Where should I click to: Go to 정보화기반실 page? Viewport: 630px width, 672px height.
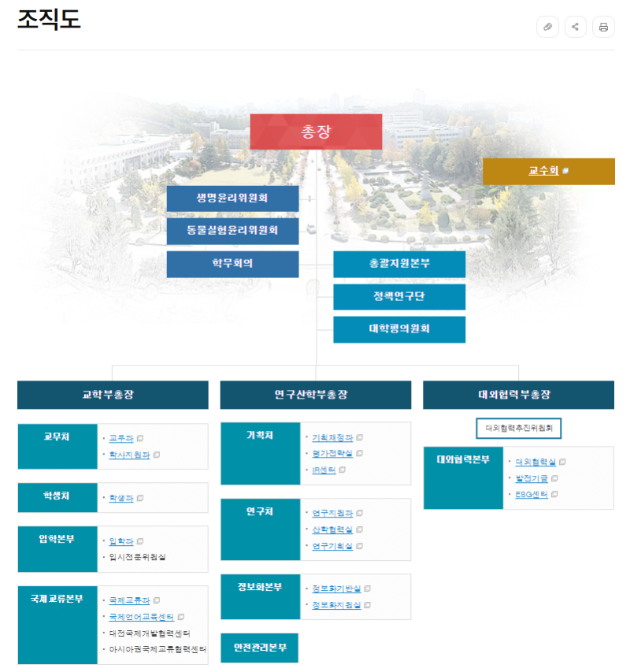[x=335, y=588]
